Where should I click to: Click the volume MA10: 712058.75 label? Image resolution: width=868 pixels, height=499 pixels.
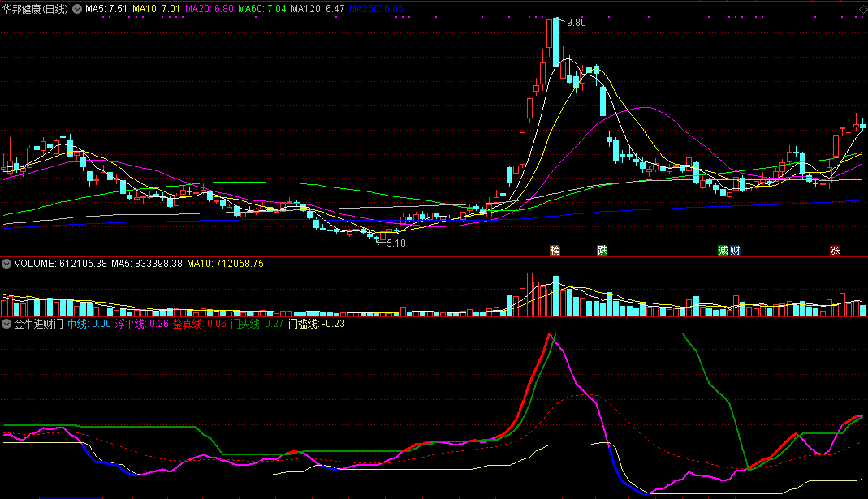[225, 264]
